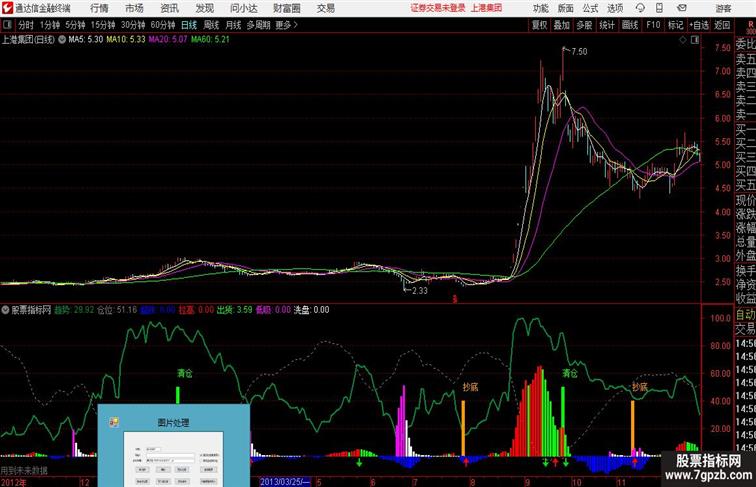Viewport: 756px width, 487px height.
Task: Click the mobile phone icon
Action: pyautogui.click(x=659, y=8)
